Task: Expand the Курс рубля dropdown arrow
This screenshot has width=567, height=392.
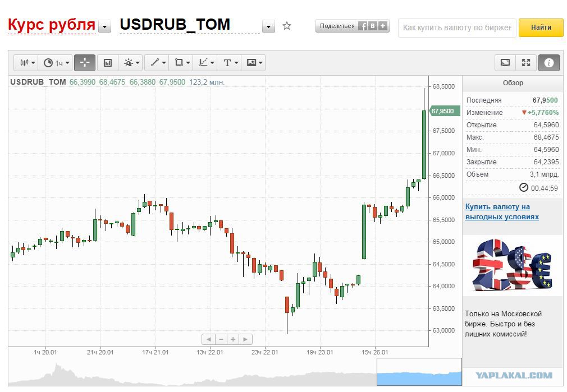Action: [x=104, y=27]
